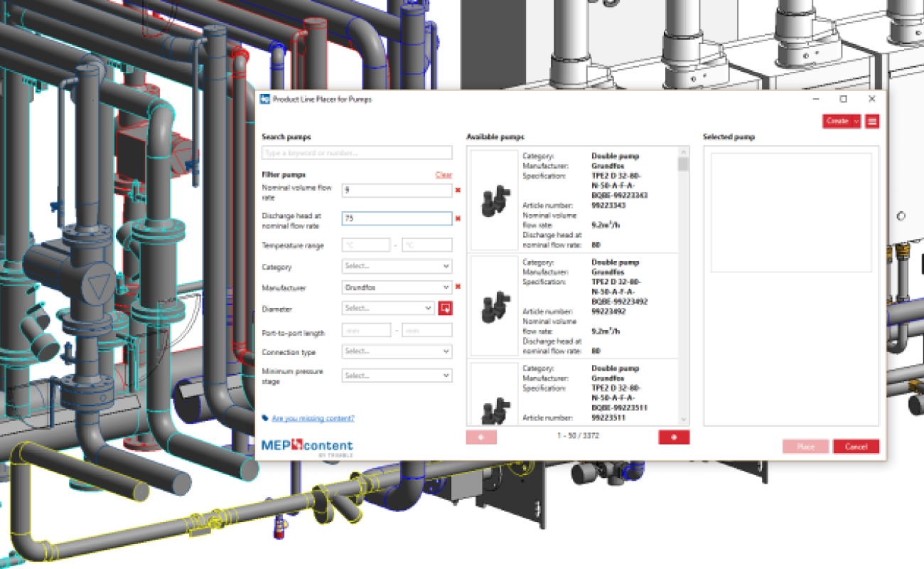Expand the Create button dropdown arrow
Image resolution: width=924 pixels, height=569 pixels.
856,121
